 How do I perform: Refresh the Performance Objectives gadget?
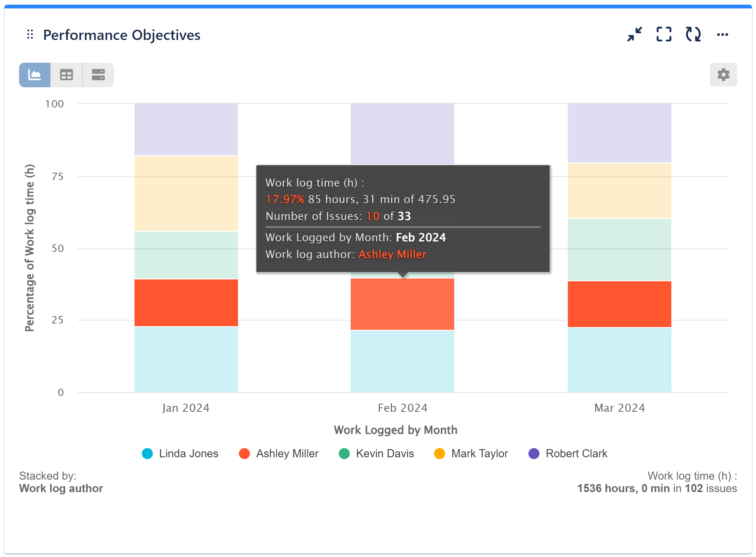[692, 34]
